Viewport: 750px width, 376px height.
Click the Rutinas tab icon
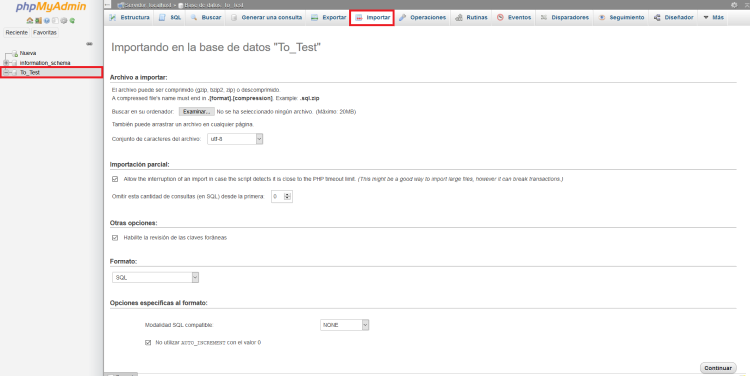coord(459,17)
